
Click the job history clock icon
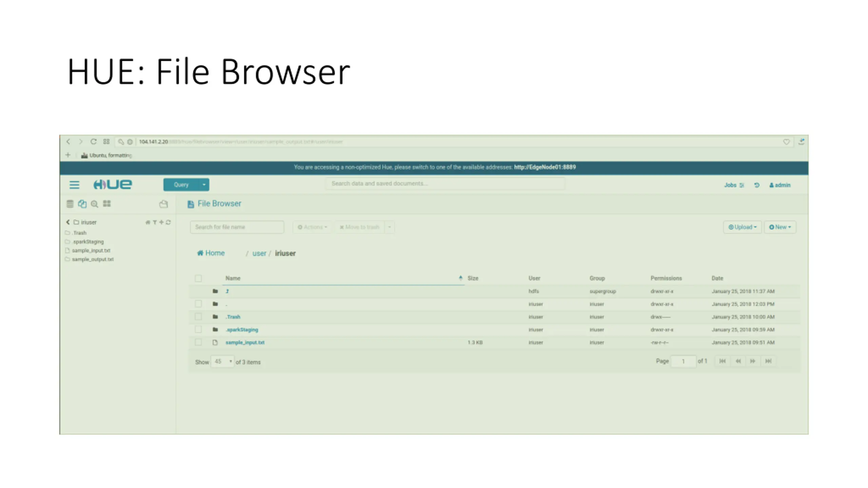(x=757, y=185)
